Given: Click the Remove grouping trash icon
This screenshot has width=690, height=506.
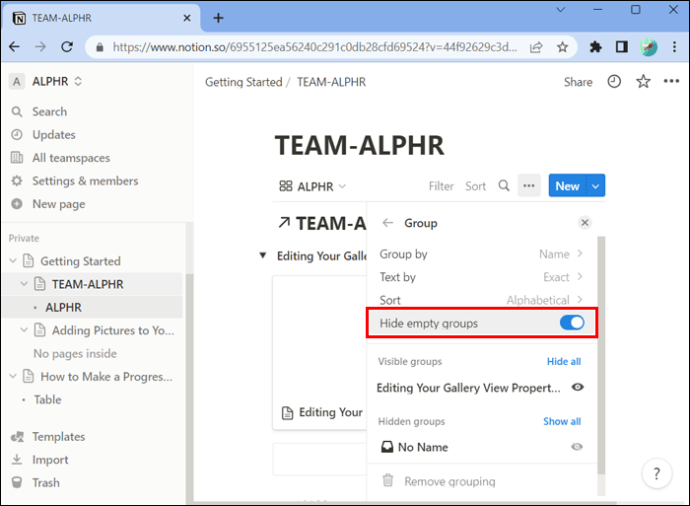Looking at the screenshot, I should click(x=388, y=480).
